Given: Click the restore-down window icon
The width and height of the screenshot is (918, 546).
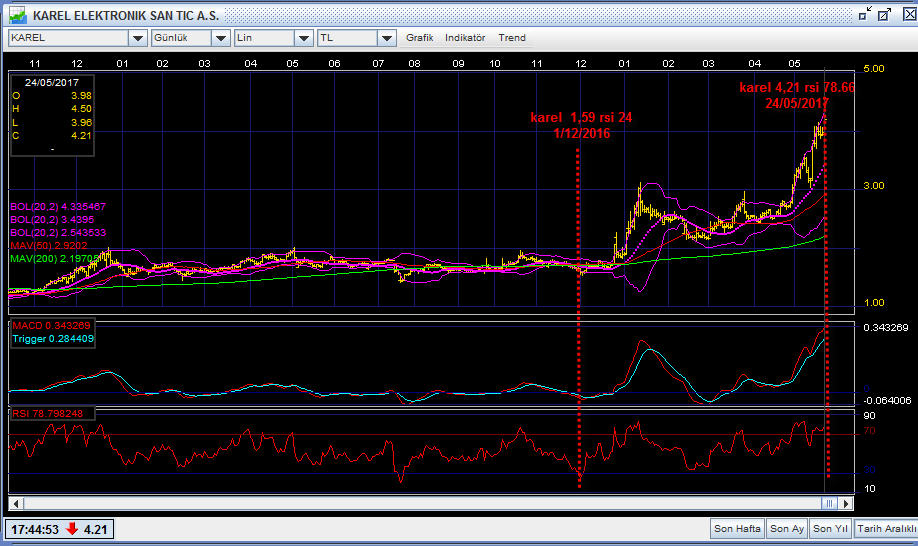Looking at the screenshot, I should [865, 14].
